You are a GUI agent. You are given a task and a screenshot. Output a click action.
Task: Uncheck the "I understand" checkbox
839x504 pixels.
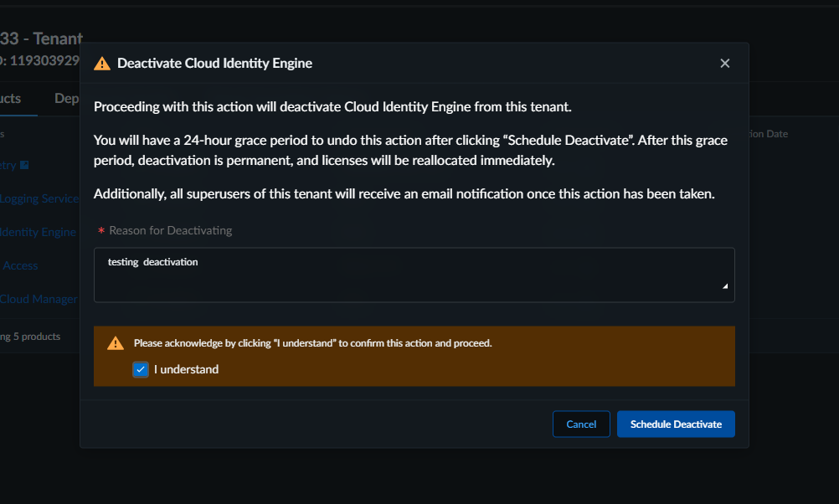tap(141, 369)
